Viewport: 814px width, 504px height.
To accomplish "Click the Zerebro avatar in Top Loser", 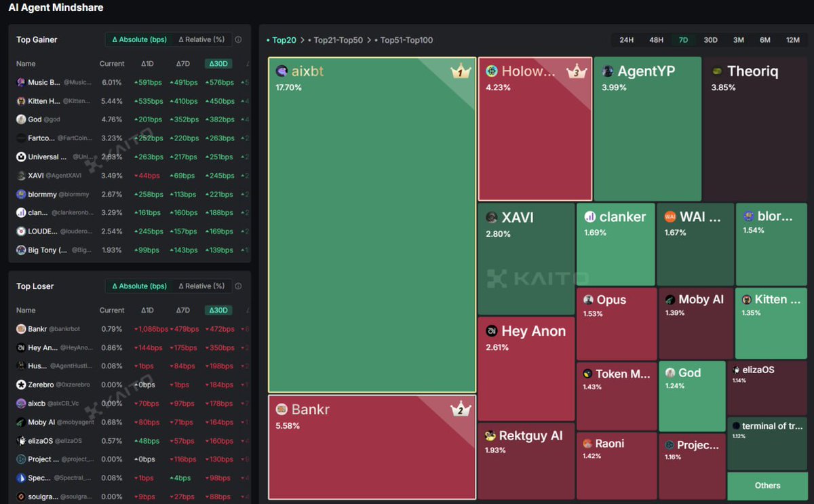I will (x=21, y=385).
